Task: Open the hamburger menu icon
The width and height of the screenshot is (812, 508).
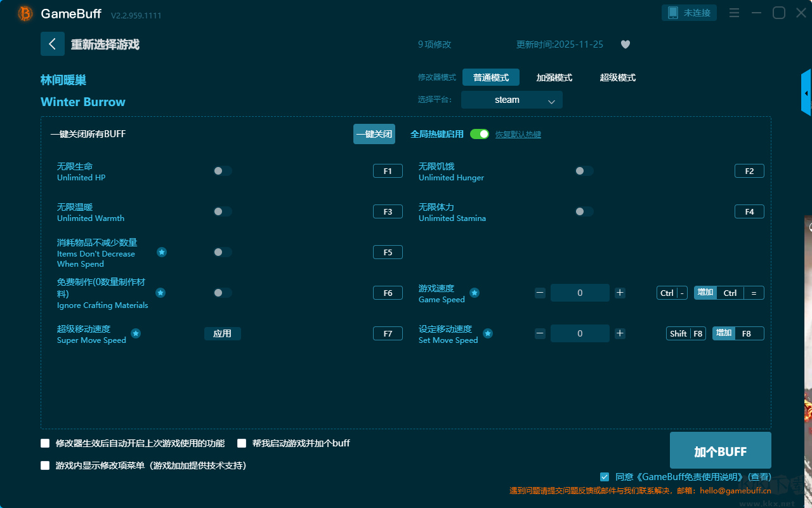Action: [734, 13]
